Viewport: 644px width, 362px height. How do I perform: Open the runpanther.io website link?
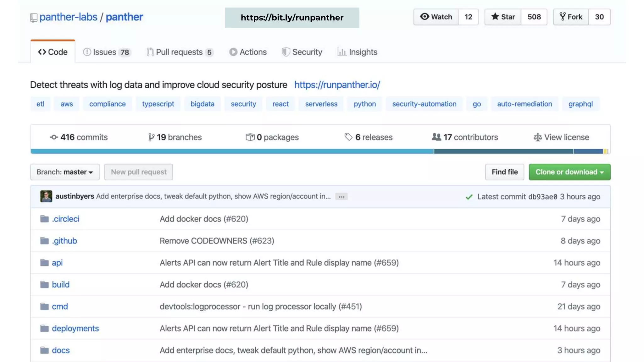(337, 85)
